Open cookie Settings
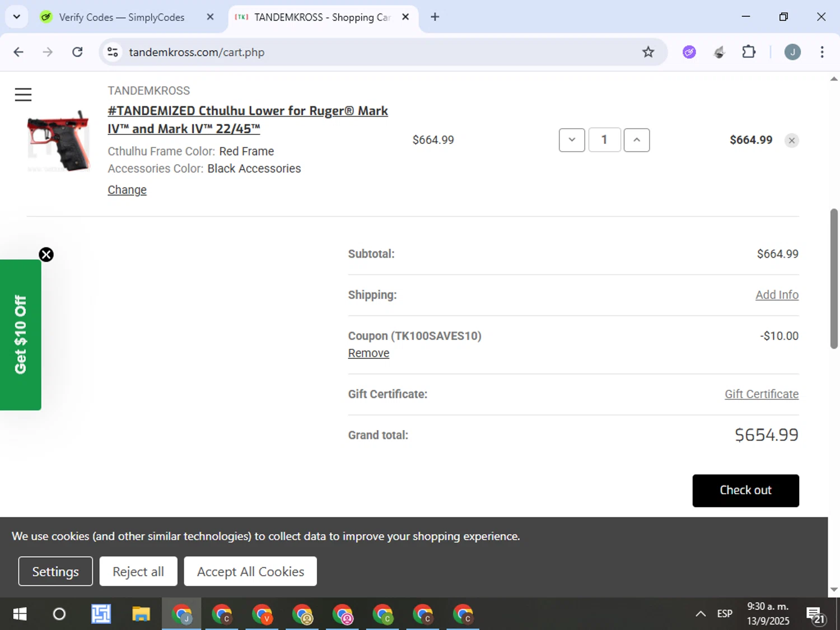Viewport: 840px width, 630px height. [x=55, y=571]
